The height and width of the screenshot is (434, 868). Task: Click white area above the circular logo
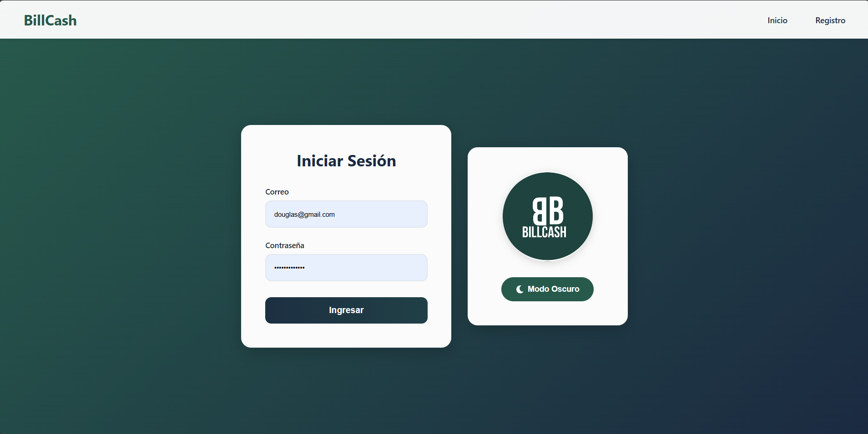pos(547,159)
